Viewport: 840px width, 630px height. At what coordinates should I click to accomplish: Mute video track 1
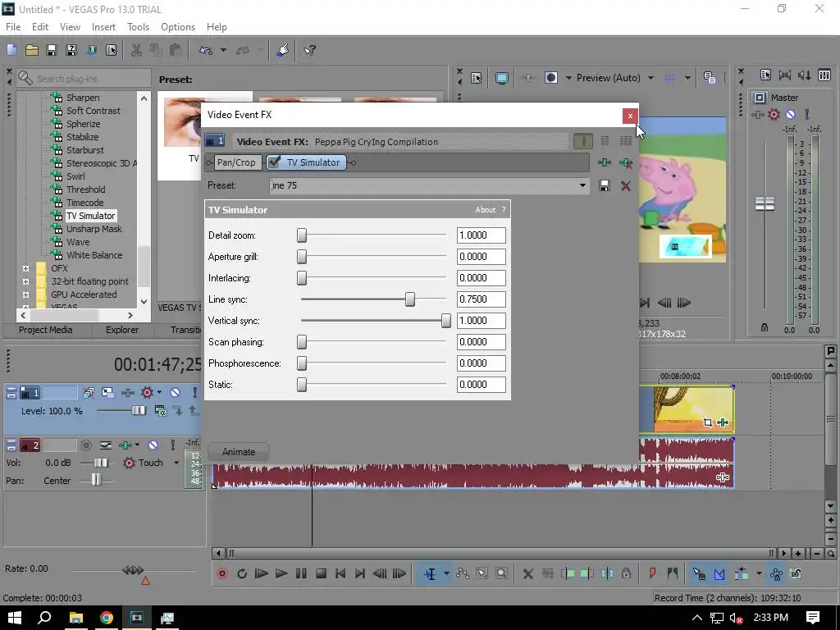click(176, 393)
